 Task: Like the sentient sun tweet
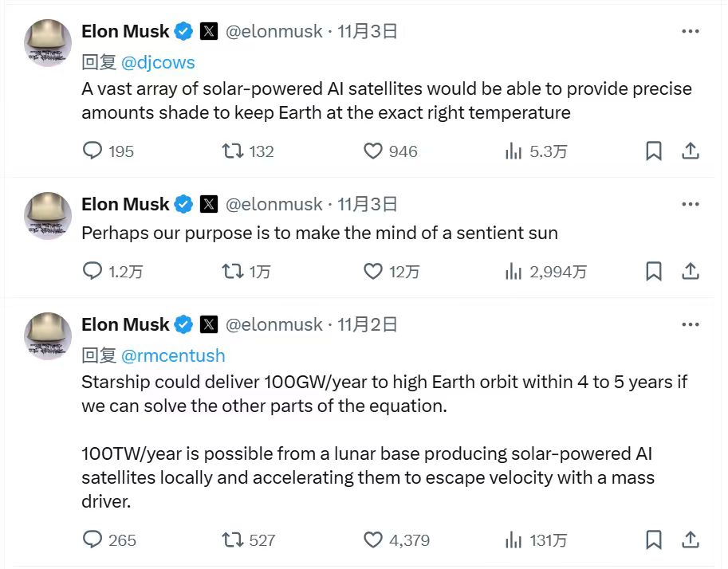point(373,272)
